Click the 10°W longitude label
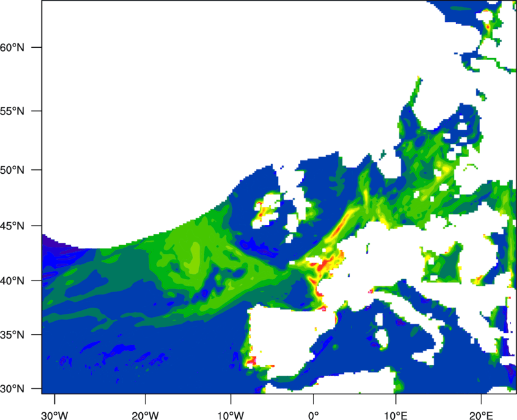This screenshot has width=517, height=420. point(231,415)
